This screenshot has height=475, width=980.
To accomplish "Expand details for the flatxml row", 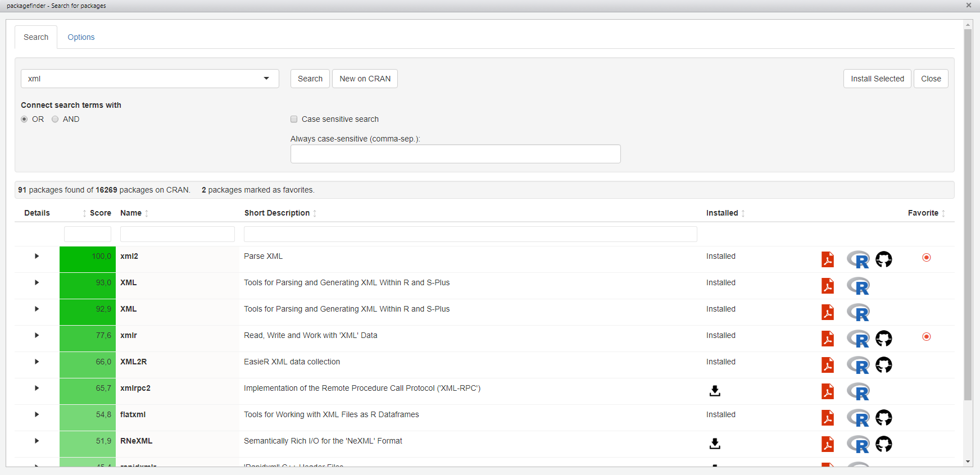I will pyautogui.click(x=37, y=414).
